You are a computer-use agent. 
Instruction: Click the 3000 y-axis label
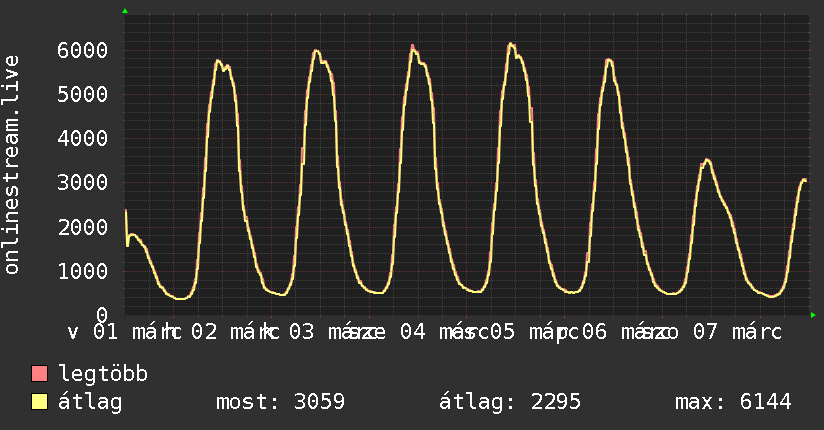point(83,183)
